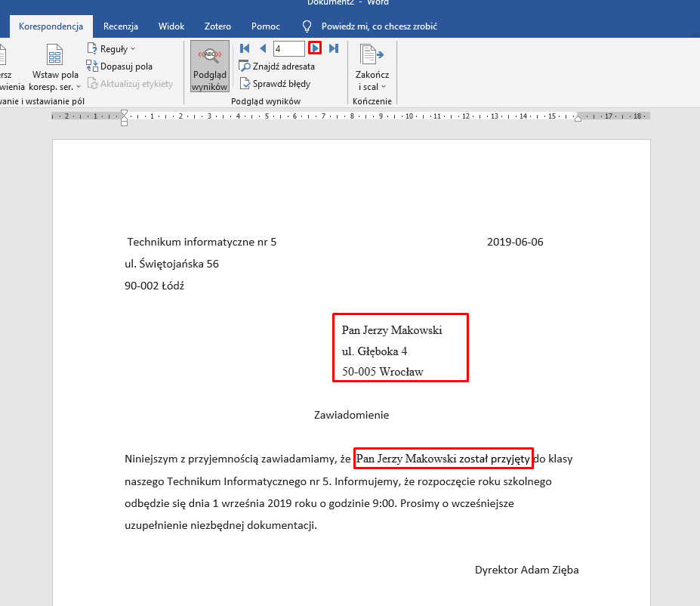Image resolution: width=700 pixels, height=606 pixels.
Task: Expand the Zakończ i scal dropdown arrow
Action: (x=384, y=87)
